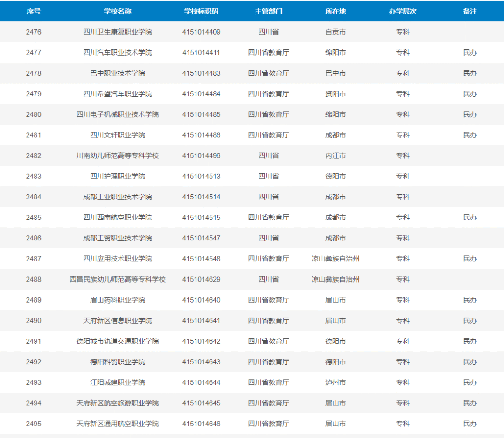Select school name 巴中职业技术学院
Screen dimensions: 504x438
(117, 73)
